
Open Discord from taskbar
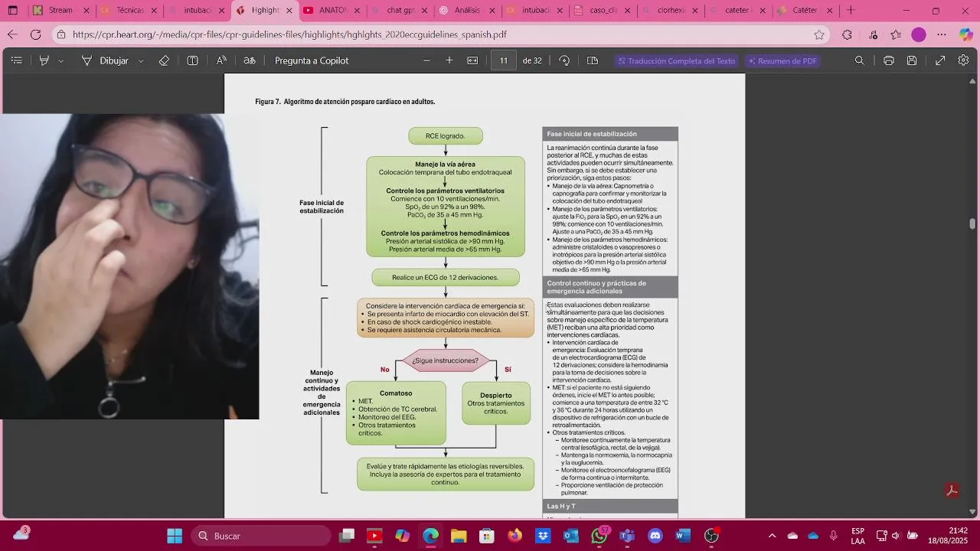click(655, 536)
